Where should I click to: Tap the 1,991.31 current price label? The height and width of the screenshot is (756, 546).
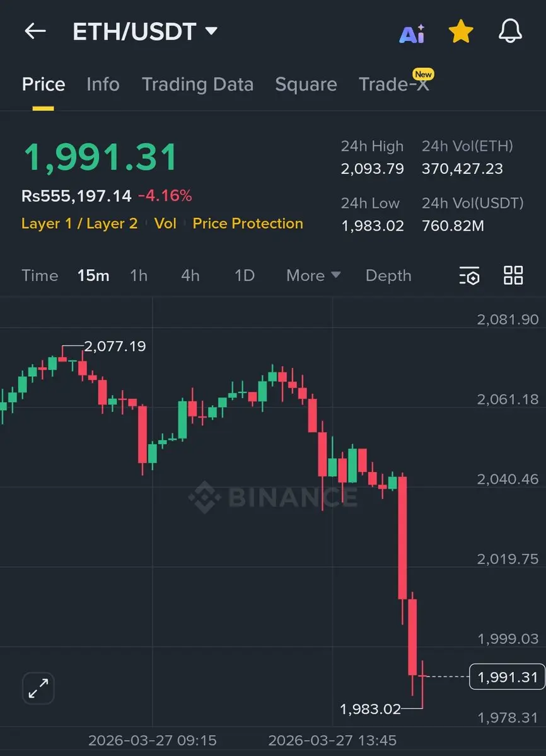click(508, 677)
